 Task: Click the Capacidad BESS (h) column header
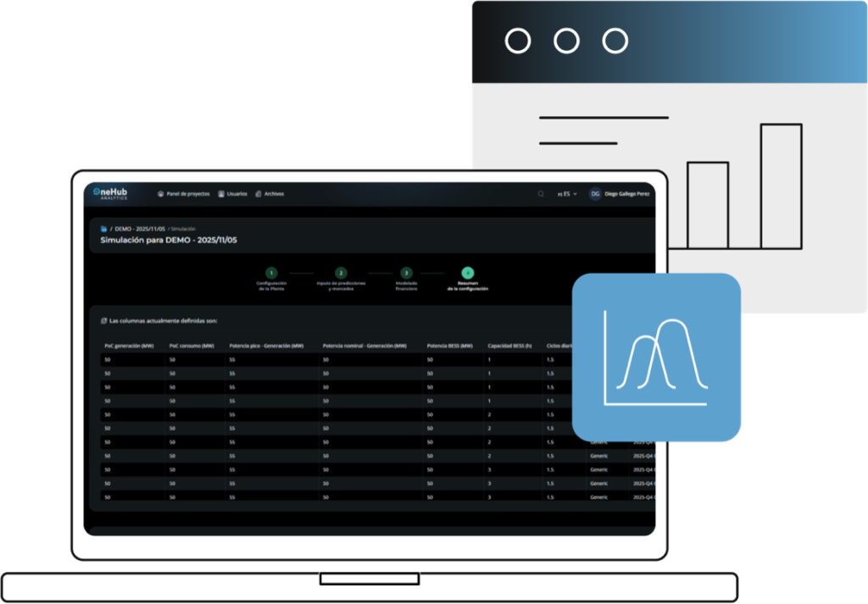(509, 346)
